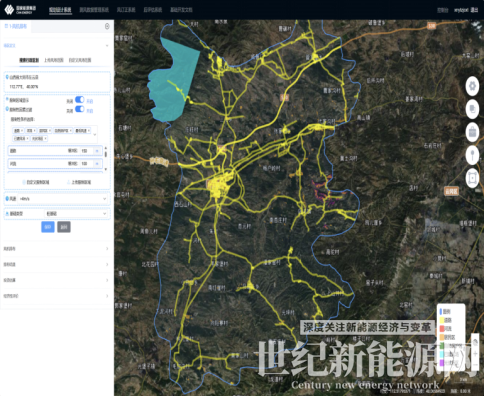
Task: Remove the first tag in the restriction conditions box
Action: (x=22, y=131)
